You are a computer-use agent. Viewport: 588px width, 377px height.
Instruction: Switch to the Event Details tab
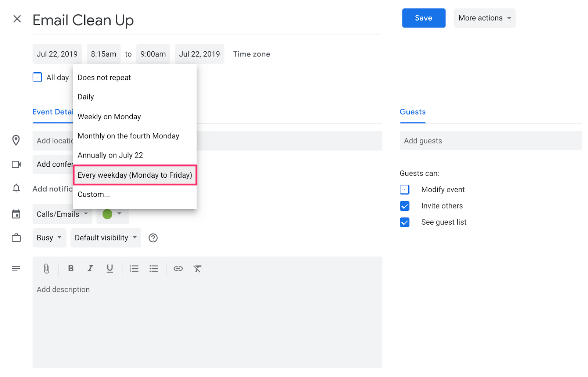[53, 112]
